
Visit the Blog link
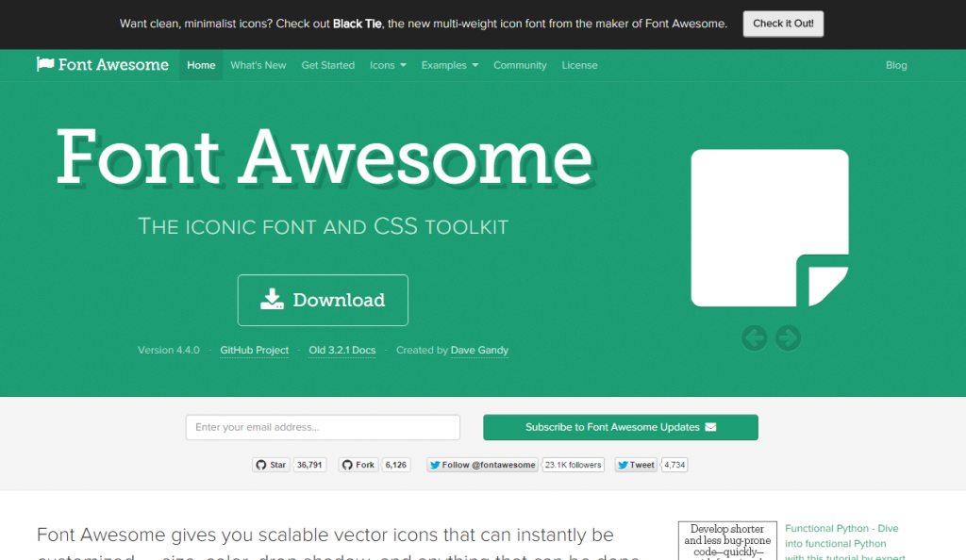tap(896, 65)
